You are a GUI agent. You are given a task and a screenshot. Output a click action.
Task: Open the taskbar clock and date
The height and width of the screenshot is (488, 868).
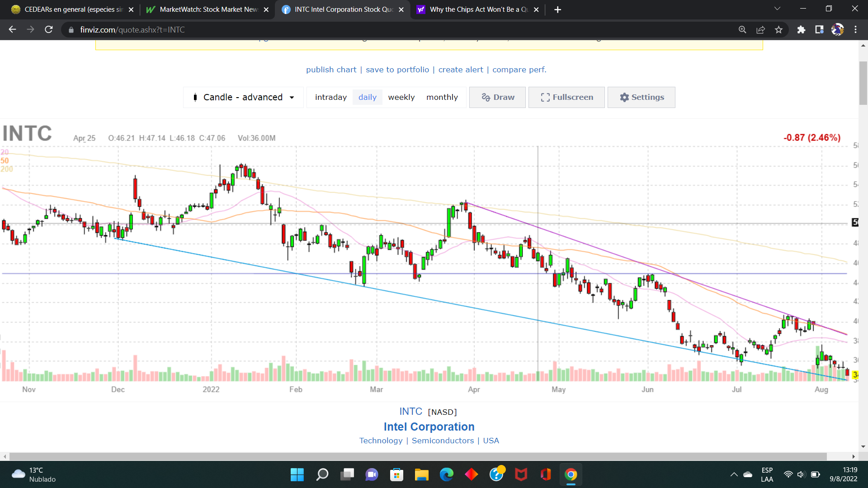[843, 474]
